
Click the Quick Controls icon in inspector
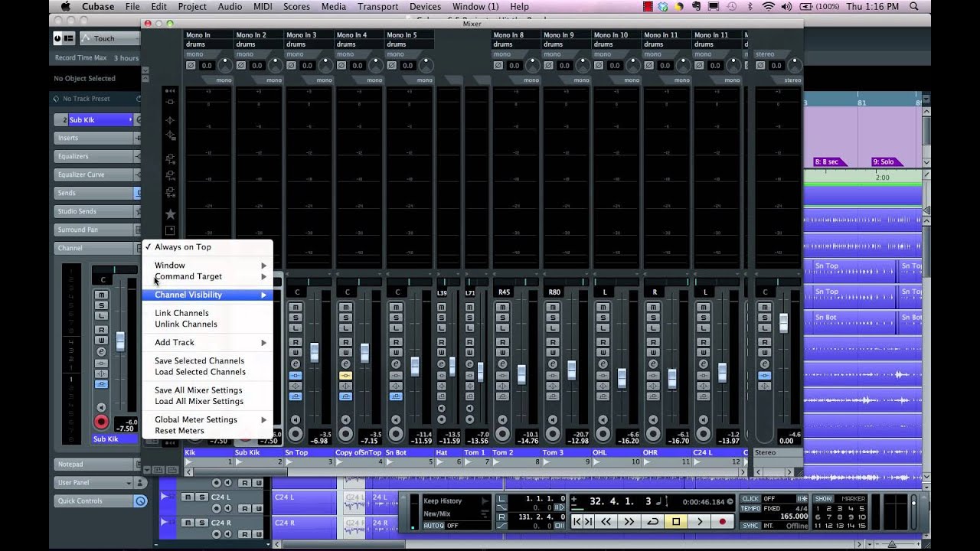(140, 501)
